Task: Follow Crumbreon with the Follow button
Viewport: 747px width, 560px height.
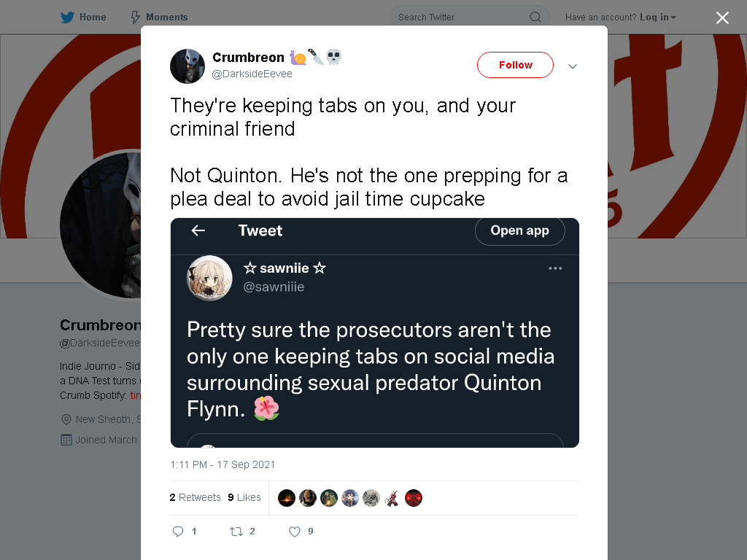Action: 516,65
